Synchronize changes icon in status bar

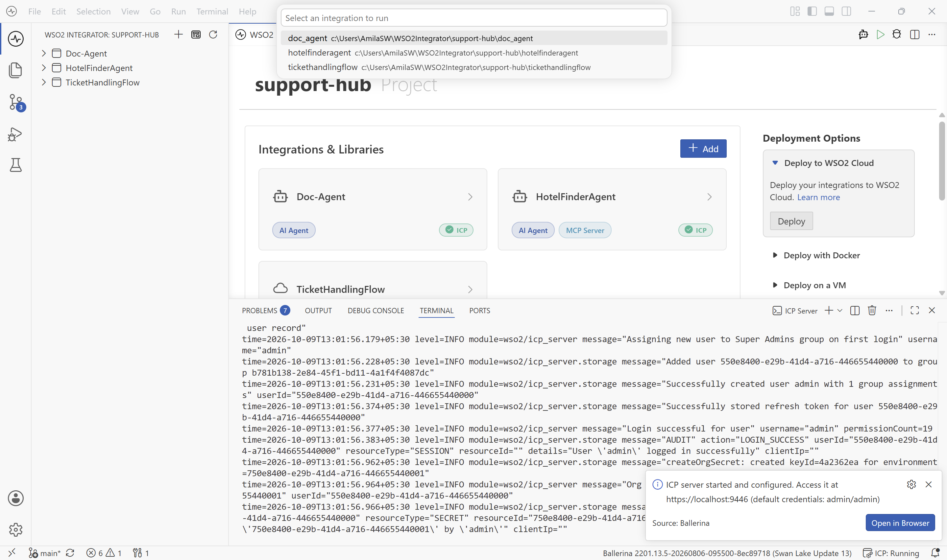pyautogui.click(x=70, y=553)
